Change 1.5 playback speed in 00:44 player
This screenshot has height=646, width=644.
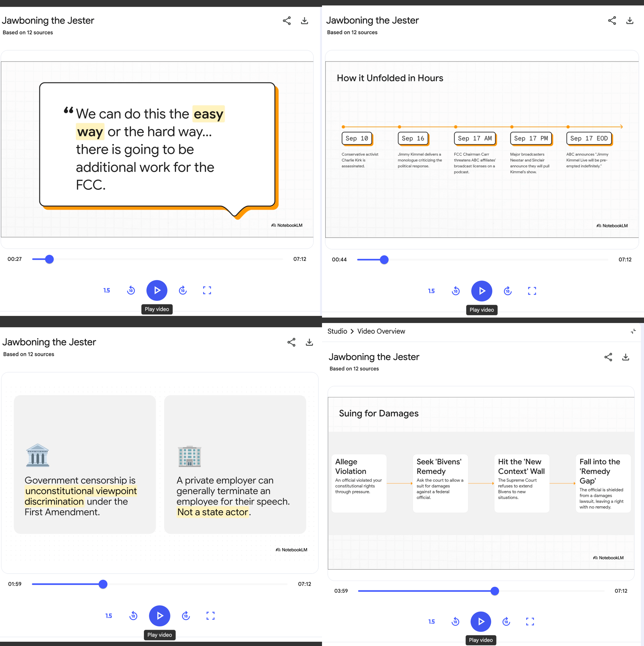coord(431,291)
